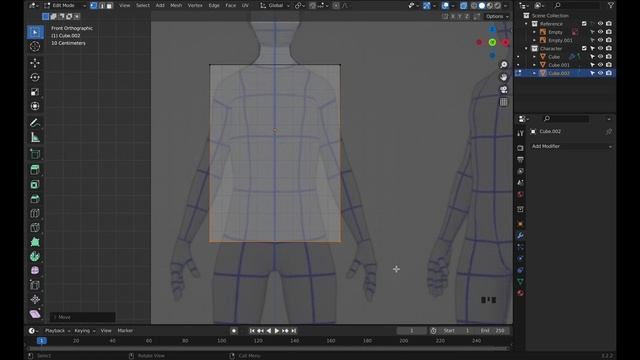Viewport: 640px width, 360px height.
Task: Select the Move tool
Action: pyautogui.click(x=35, y=63)
